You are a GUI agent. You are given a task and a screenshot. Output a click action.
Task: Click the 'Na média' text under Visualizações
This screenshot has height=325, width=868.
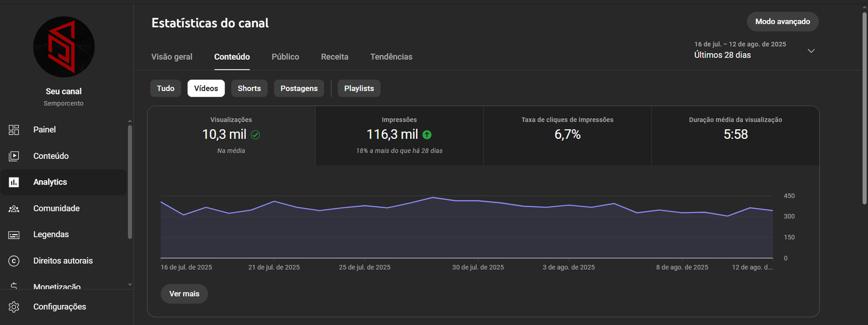click(x=231, y=151)
